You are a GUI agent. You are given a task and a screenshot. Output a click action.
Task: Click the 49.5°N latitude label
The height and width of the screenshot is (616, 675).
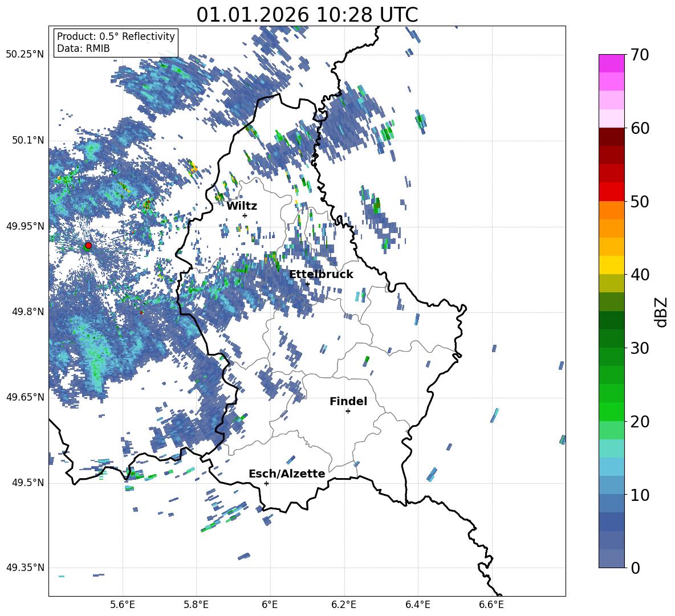(27, 483)
